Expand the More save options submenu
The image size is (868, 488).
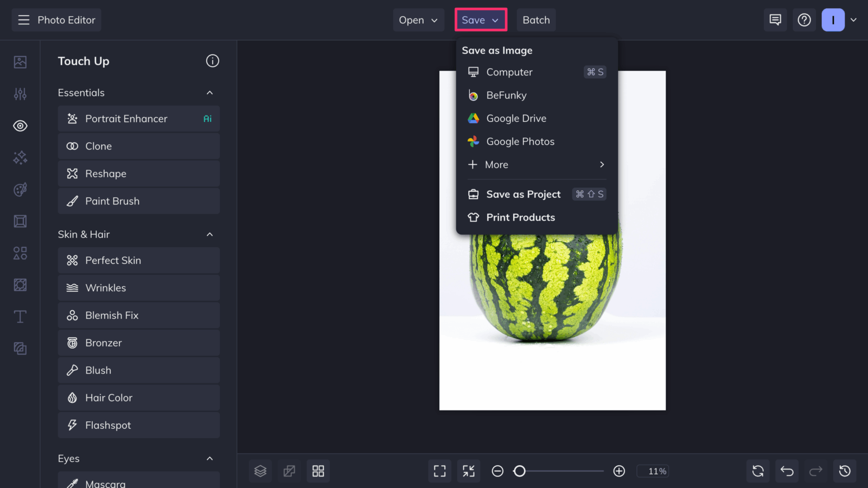(537, 165)
